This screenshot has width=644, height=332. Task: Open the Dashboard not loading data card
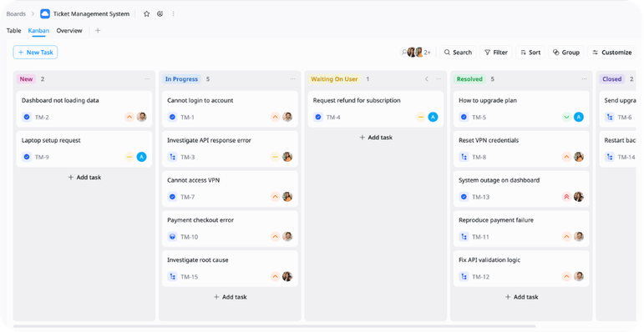click(84, 108)
